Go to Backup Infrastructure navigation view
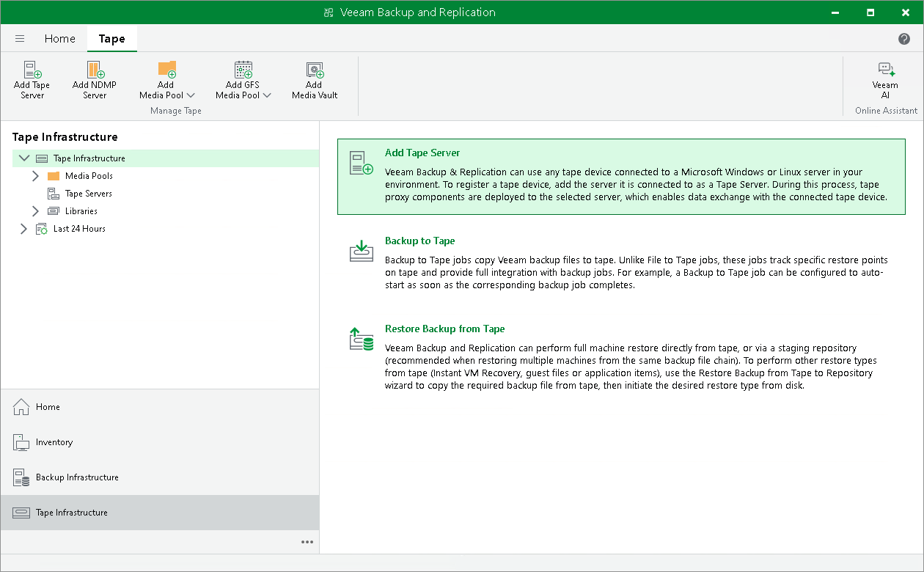 160,477
